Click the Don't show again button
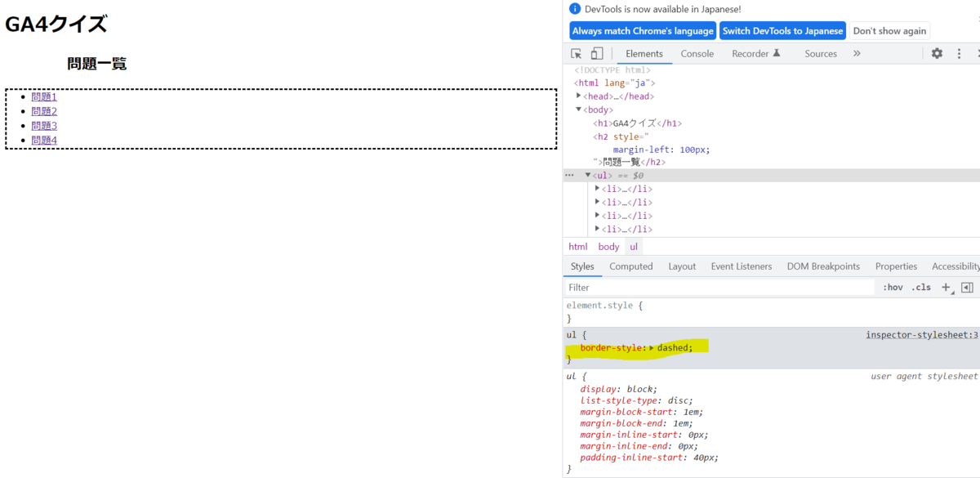Viewport: 980px width, 478px height. pyautogui.click(x=889, y=31)
